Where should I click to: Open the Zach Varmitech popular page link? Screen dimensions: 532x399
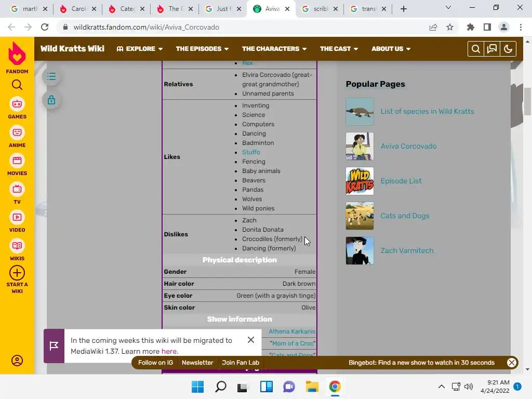[407, 250]
